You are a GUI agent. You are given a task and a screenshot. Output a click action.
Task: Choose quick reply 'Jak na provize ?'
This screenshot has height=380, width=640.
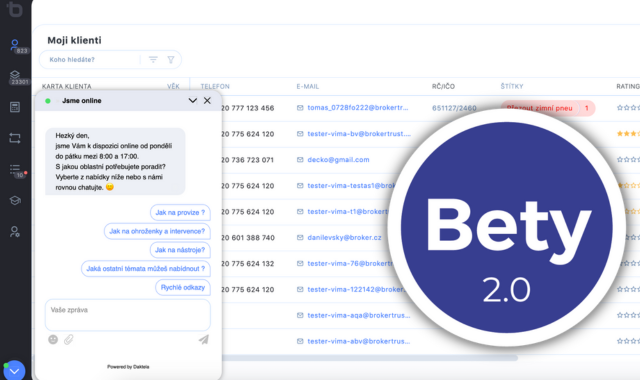tap(180, 213)
